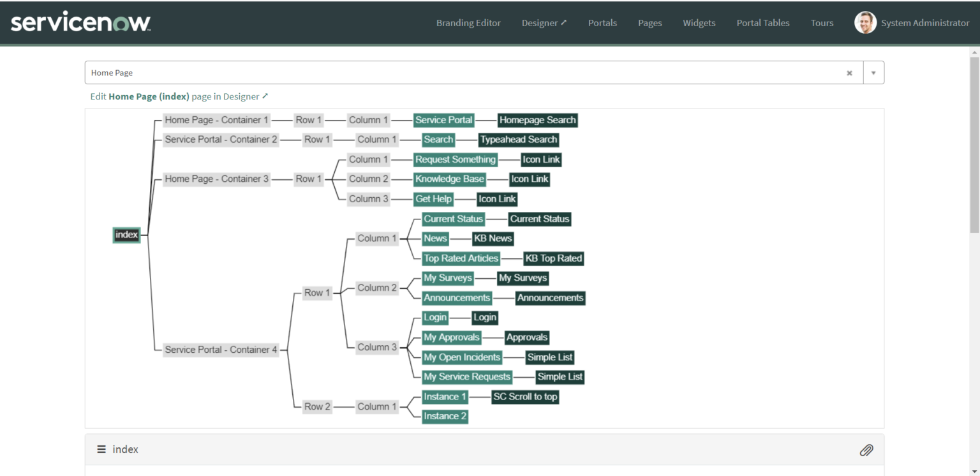Click the paperclip attachment icon on index panel
This screenshot has width=980, height=476.
pos(866,450)
